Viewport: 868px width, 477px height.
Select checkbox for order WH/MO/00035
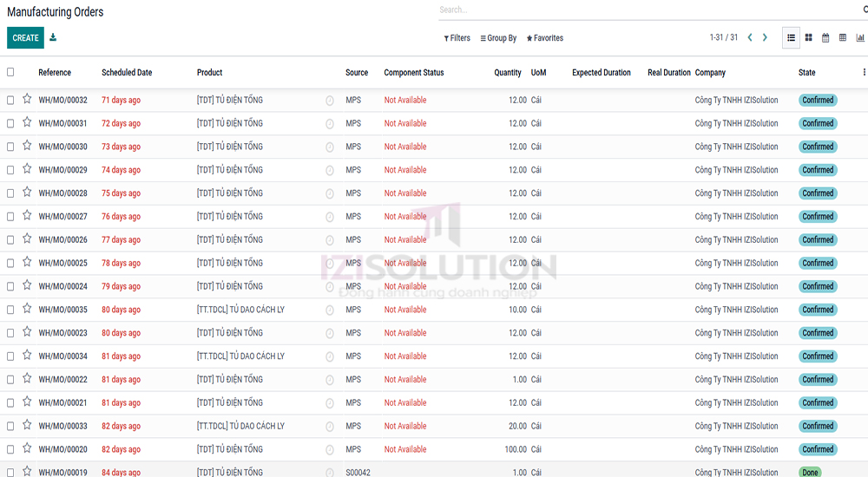click(x=10, y=310)
